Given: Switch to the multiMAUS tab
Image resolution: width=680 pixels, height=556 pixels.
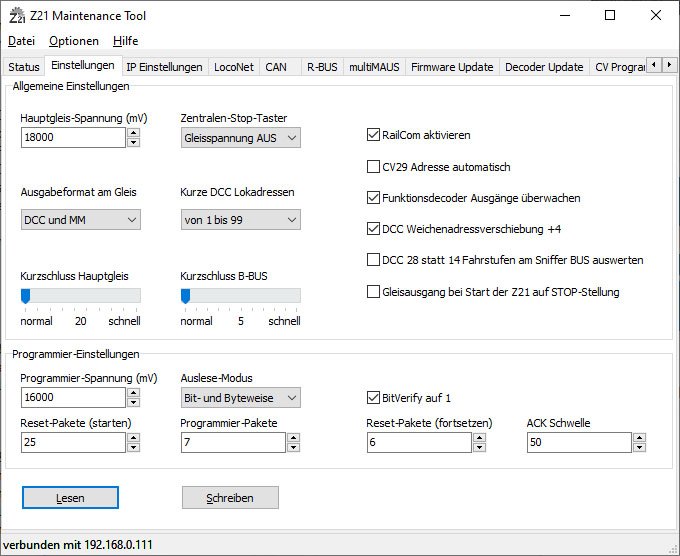Looking at the screenshot, I should tap(374, 67).
